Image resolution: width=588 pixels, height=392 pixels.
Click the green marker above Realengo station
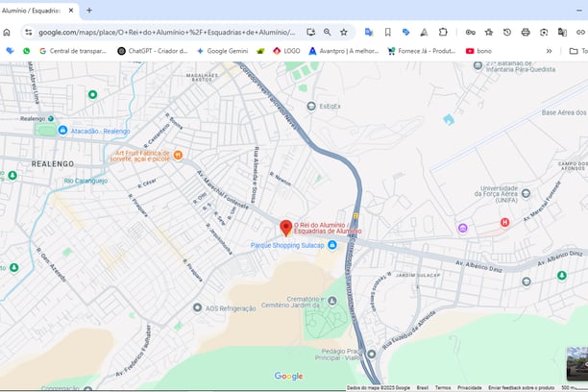coord(92,94)
